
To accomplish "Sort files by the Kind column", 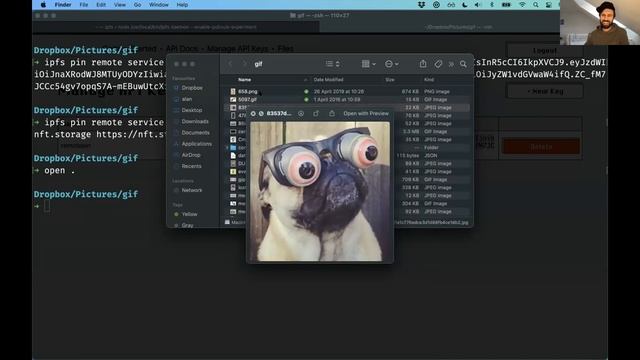I will pos(429,80).
